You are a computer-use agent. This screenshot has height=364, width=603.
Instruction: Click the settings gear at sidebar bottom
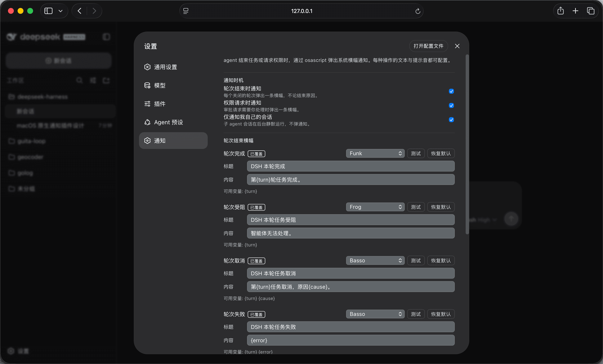[x=11, y=351]
